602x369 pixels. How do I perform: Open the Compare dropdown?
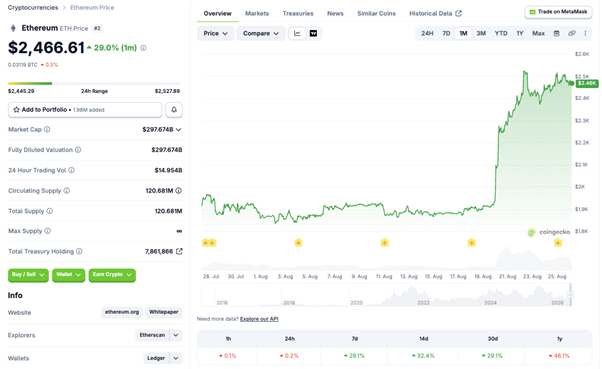[261, 33]
